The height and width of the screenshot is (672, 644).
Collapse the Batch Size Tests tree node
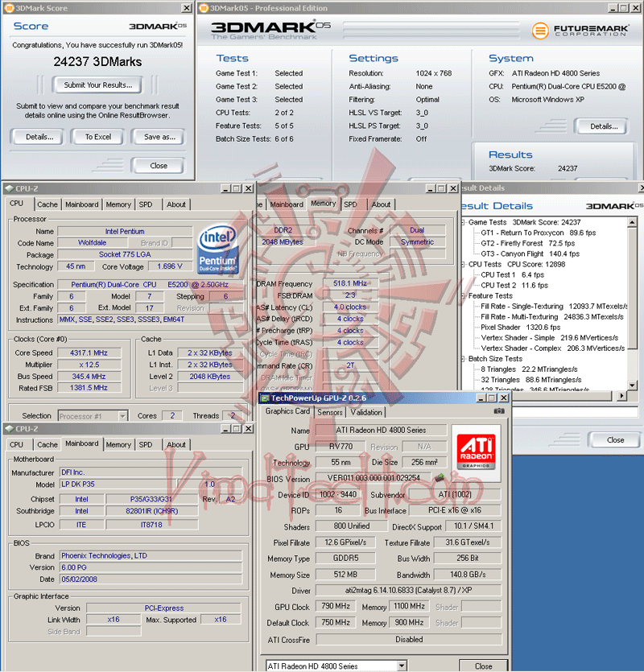464,359
